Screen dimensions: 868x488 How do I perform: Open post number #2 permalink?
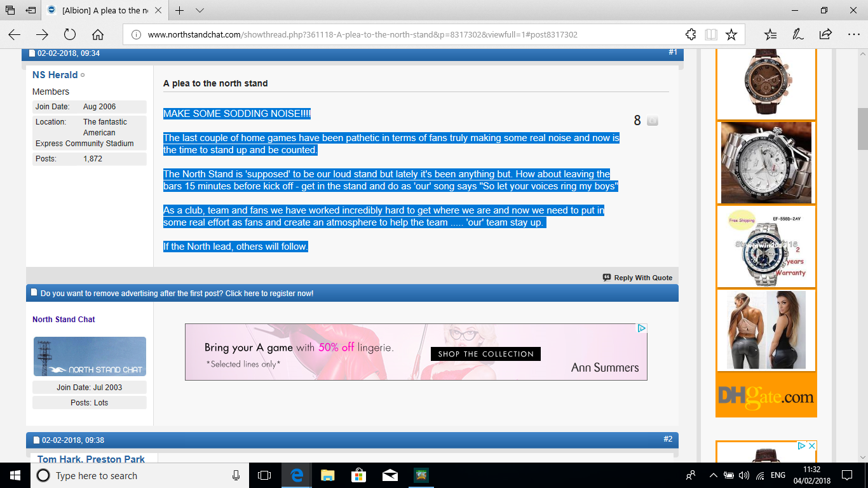point(668,439)
